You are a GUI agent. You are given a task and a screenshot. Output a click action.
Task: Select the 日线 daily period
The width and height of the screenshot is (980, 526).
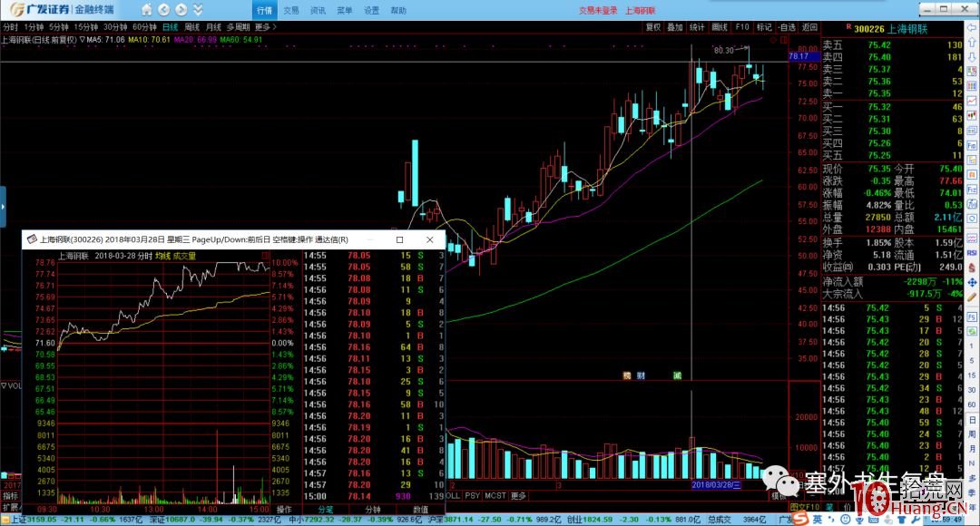(170, 27)
